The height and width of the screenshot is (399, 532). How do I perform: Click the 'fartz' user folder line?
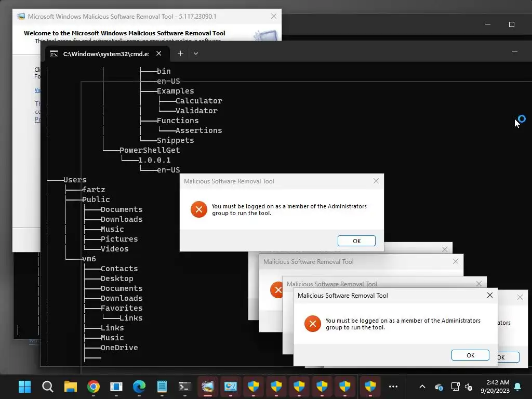[x=94, y=190]
